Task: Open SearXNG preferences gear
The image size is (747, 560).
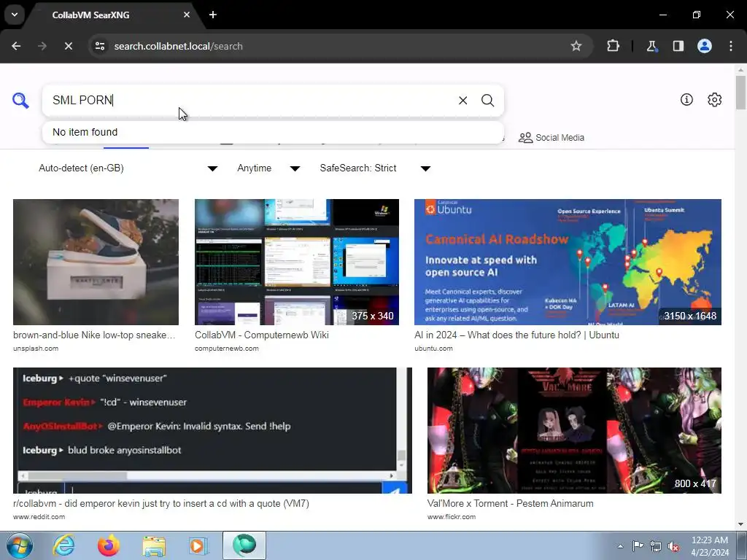Action: point(715,99)
